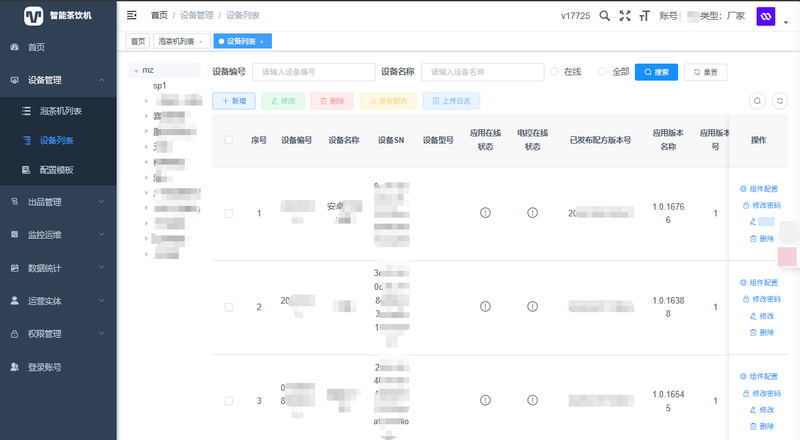Select the 全部 radio button

point(603,72)
